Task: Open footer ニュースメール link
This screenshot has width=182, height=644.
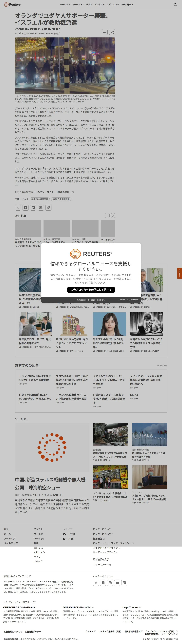Action: click(x=102, y=565)
